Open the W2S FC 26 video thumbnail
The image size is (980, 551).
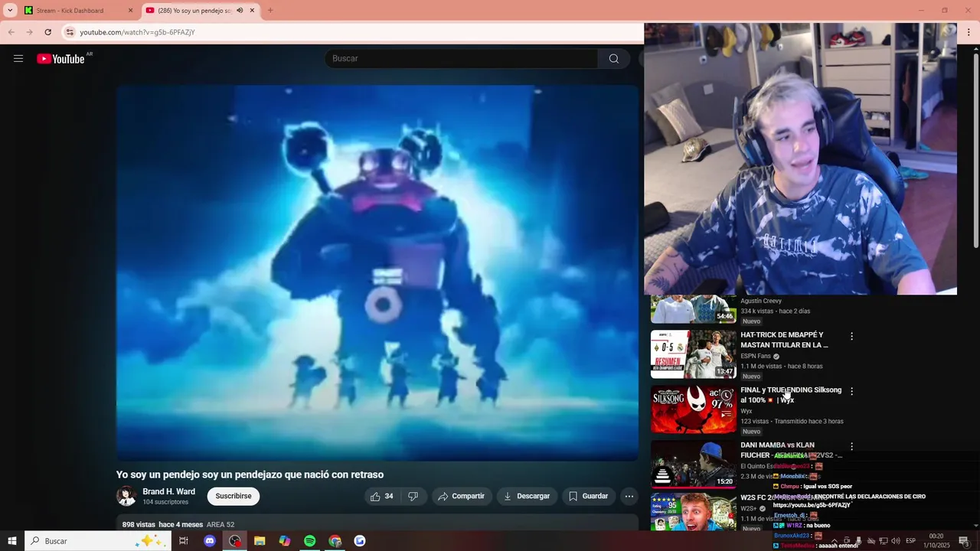tap(694, 513)
